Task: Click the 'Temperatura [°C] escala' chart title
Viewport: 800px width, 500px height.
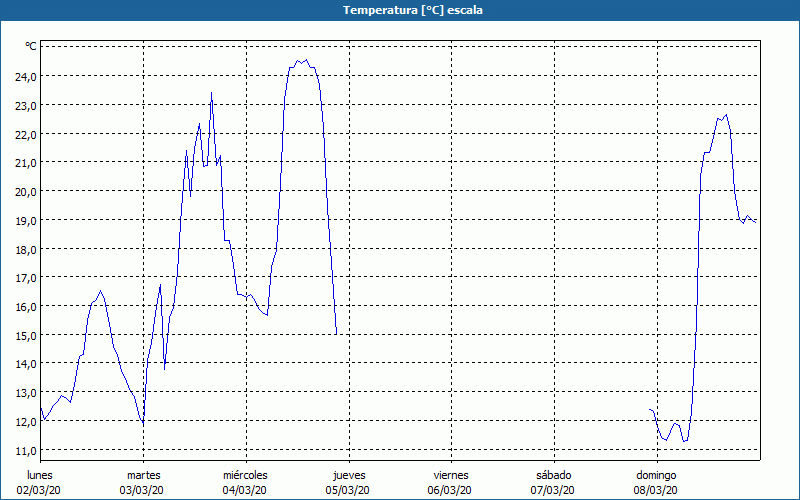Action: pyautogui.click(x=413, y=10)
